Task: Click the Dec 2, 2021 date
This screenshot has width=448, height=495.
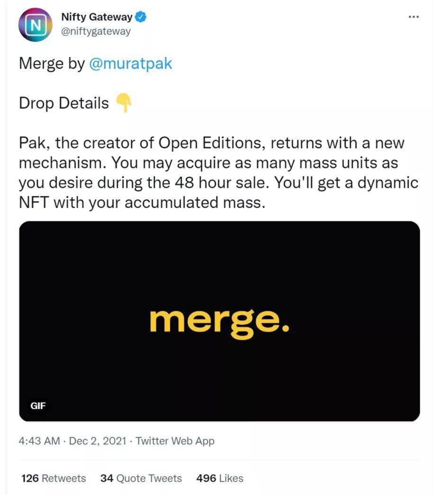Action: [x=98, y=441]
